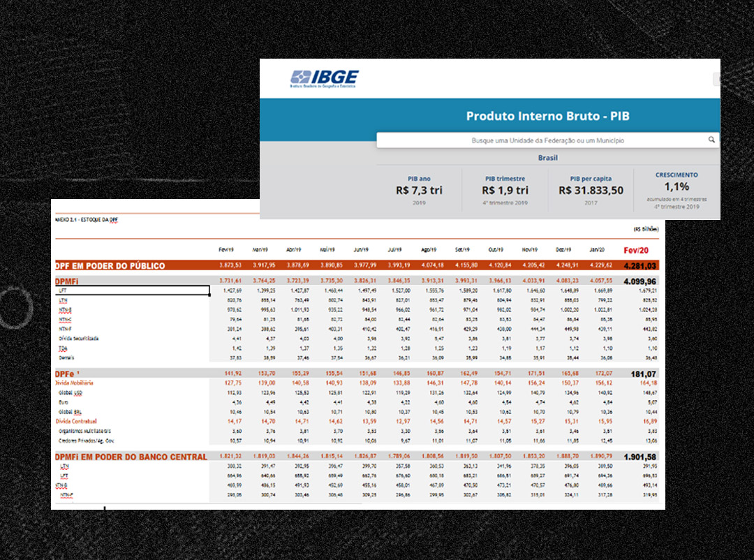This screenshot has height=560, width=754.
Task: Click the 'Dívida Securitizada' row label
Action: 78,339
